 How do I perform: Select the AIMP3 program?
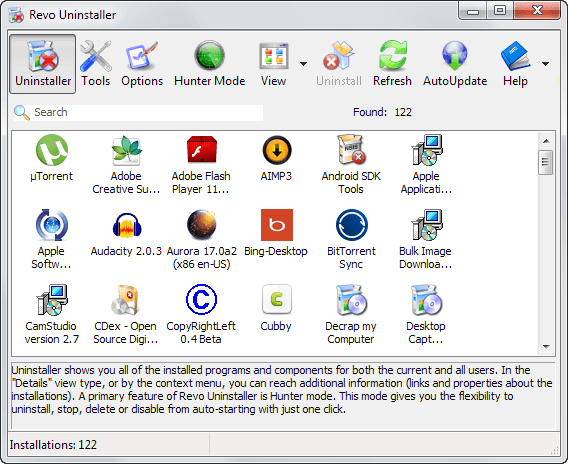pos(276,158)
